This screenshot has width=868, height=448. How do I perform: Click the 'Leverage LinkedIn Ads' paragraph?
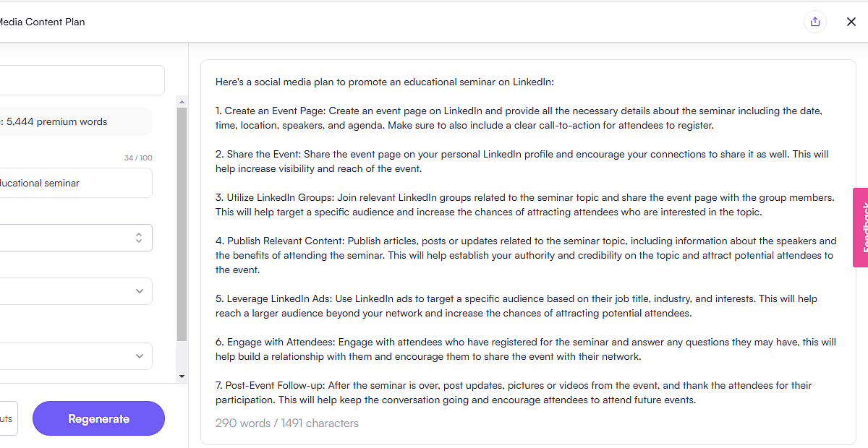tap(516, 306)
